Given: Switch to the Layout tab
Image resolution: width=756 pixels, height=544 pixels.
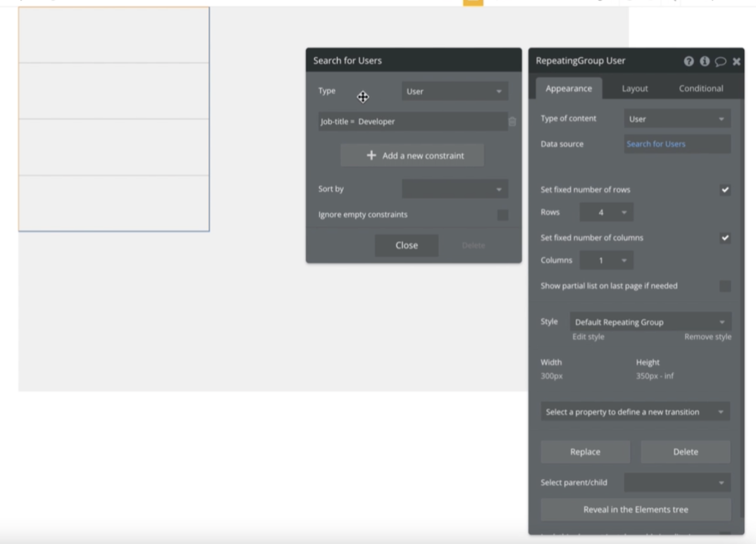Looking at the screenshot, I should 634,89.
